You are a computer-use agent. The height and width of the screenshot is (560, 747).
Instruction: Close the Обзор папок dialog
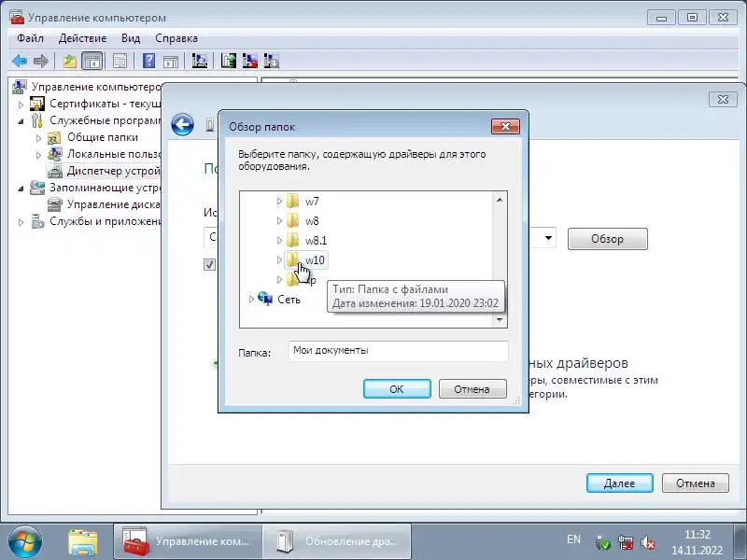point(505,126)
